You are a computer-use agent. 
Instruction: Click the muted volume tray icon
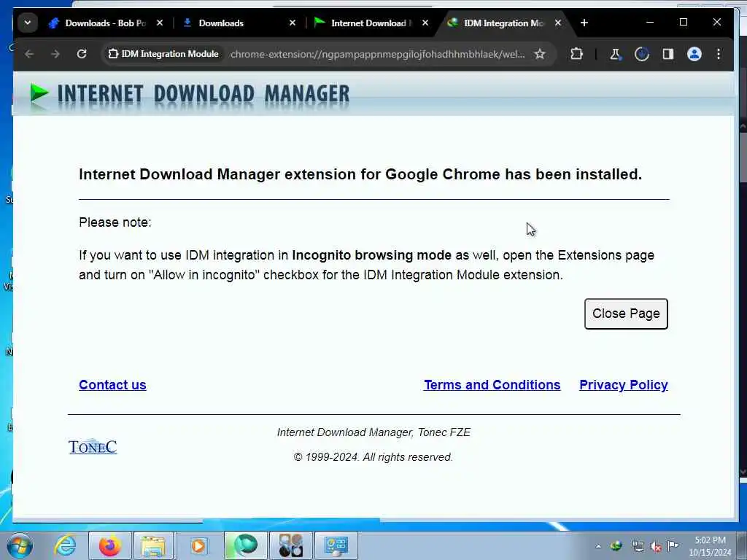click(656, 547)
